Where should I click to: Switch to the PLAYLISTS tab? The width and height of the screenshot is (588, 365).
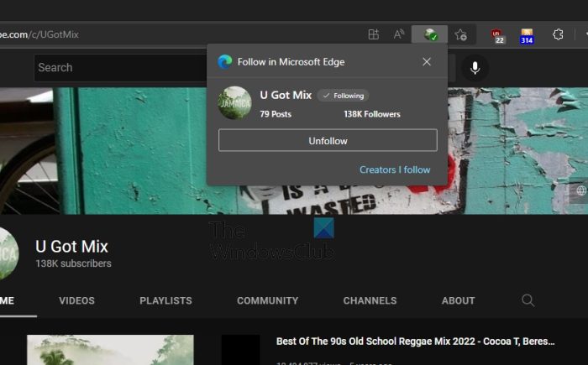pyautogui.click(x=165, y=300)
